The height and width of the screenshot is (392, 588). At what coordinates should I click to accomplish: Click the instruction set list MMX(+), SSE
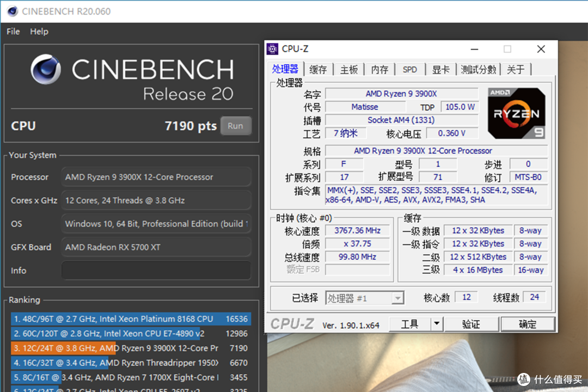pos(436,195)
